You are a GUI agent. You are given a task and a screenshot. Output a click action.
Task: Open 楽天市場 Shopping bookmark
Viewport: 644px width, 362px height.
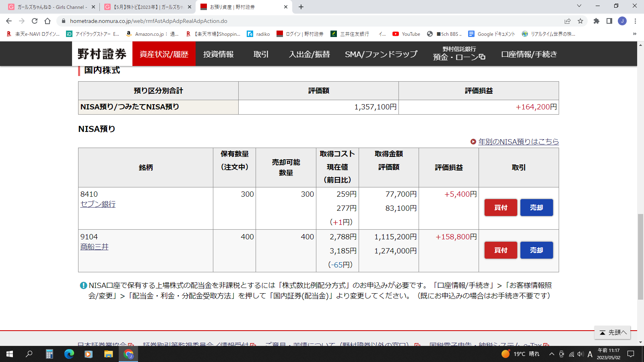213,34
